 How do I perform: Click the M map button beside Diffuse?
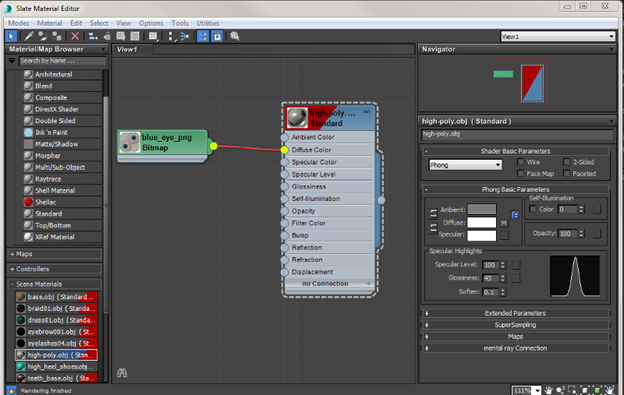pyautogui.click(x=504, y=223)
